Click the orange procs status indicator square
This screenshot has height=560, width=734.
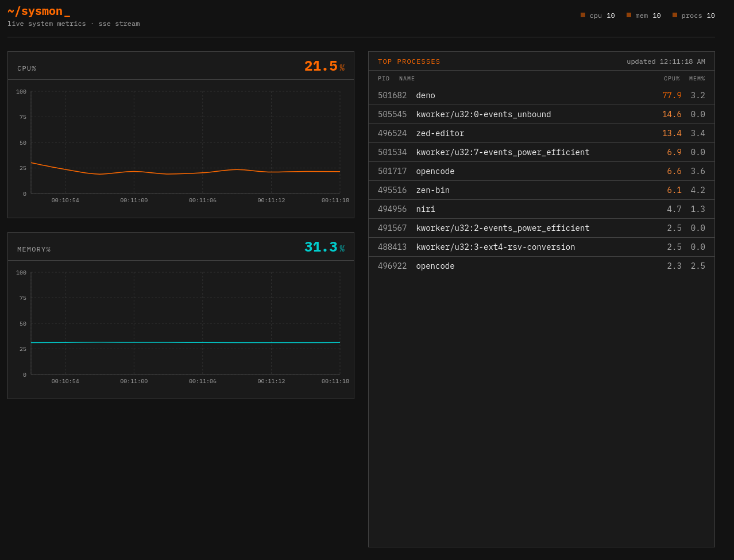coord(675,15)
